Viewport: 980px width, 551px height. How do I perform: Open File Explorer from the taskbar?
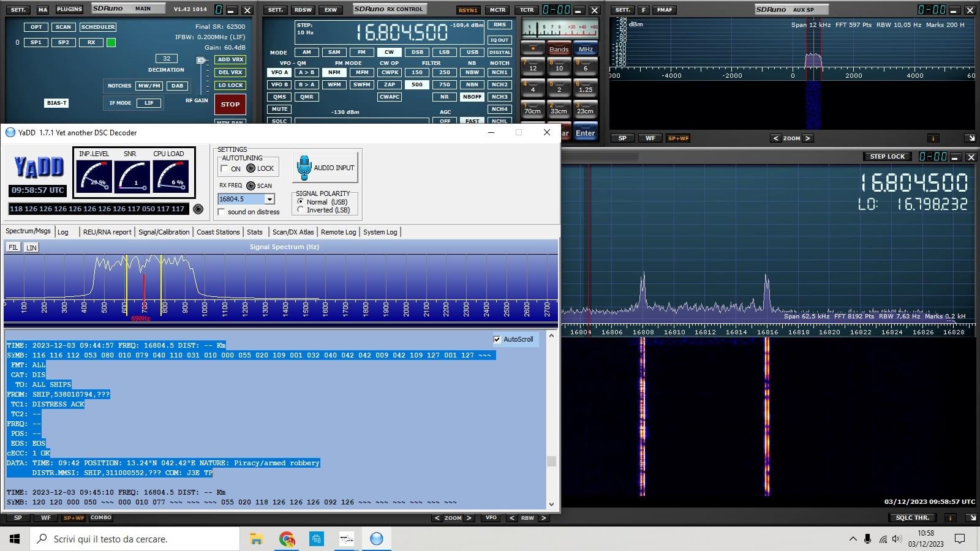tap(257, 539)
